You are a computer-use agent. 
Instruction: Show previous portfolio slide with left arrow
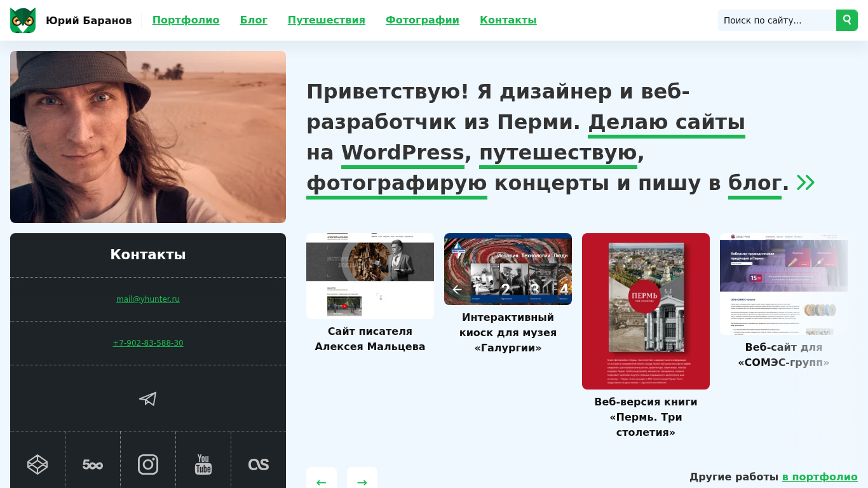[x=322, y=482]
